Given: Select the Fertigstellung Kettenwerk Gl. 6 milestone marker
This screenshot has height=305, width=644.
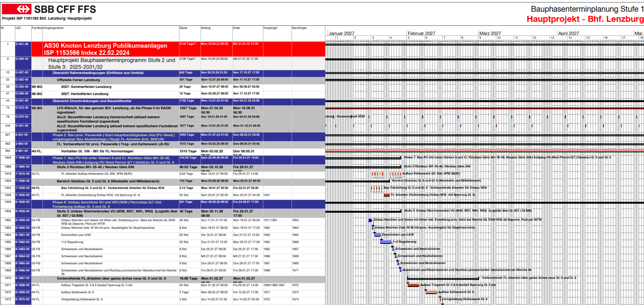Looking at the screenshot, I should [x=440, y=299].
